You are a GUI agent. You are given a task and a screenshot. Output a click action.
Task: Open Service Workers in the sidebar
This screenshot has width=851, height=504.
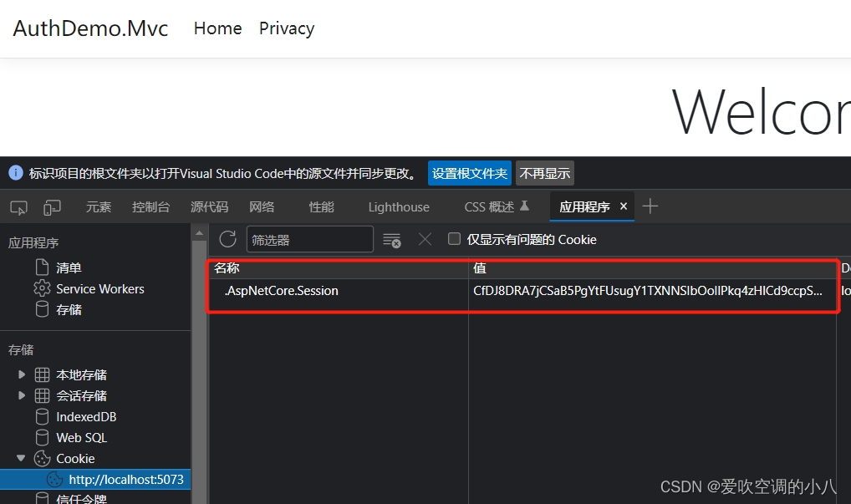pyautogui.click(x=99, y=288)
